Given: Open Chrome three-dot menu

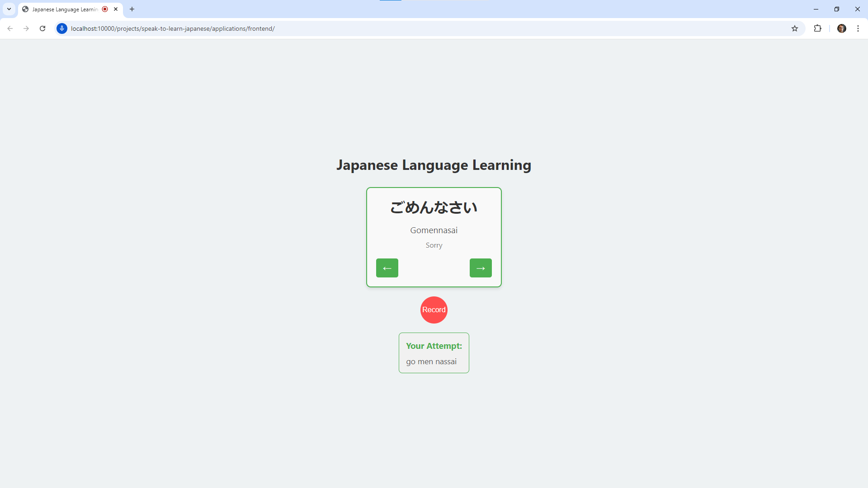Looking at the screenshot, I should coord(858,28).
